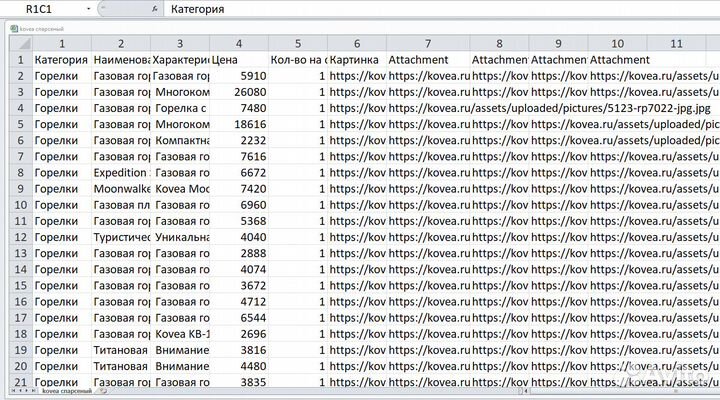Select row header 1

pyautogui.click(x=21, y=60)
